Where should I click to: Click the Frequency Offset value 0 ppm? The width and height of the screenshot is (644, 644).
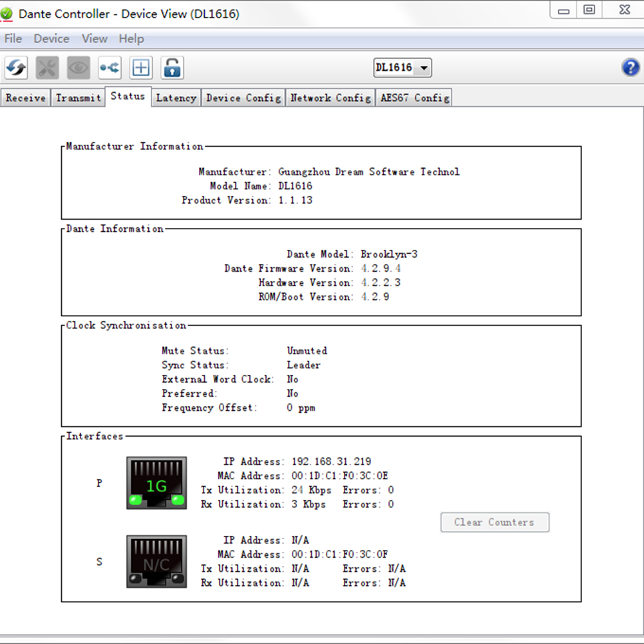click(x=301, y=408)
